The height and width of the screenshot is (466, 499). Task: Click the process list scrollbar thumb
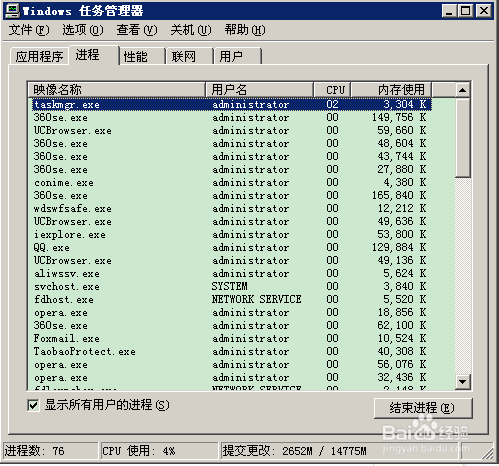[x=462, y=137]
